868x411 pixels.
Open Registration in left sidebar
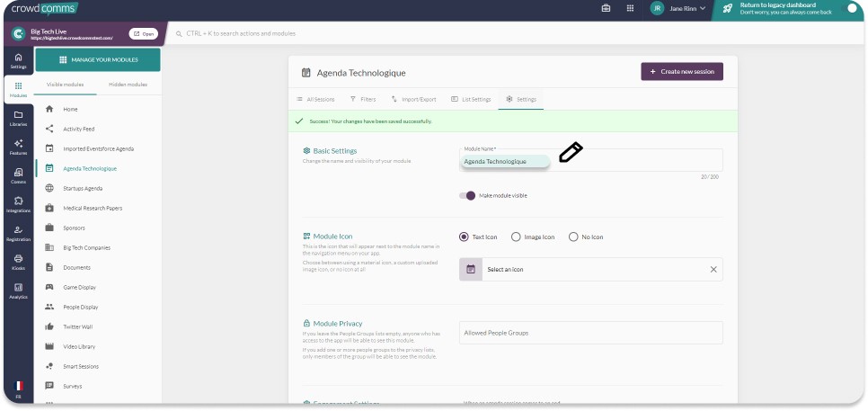18,232
